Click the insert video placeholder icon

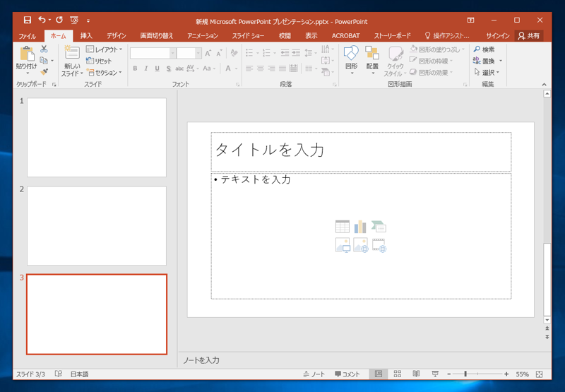(379, 246)
